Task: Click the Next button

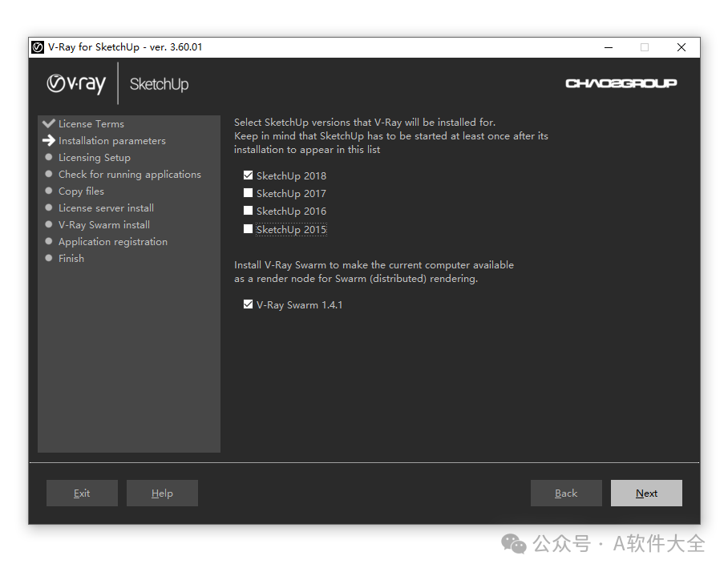Action: 646,493
